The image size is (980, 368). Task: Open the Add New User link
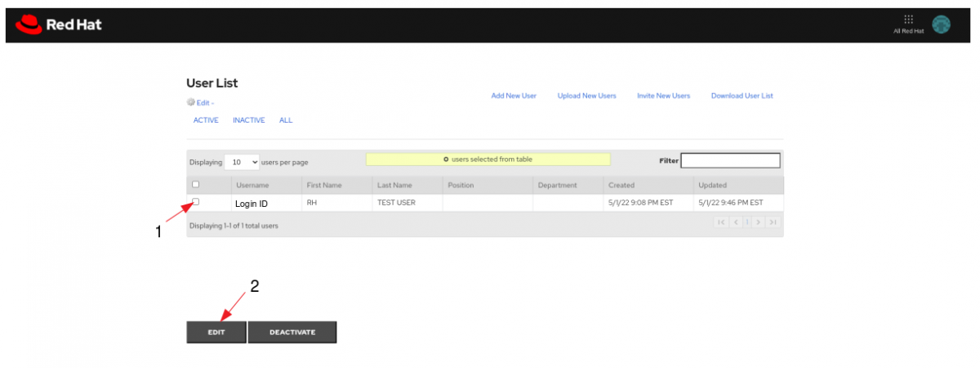514,96
